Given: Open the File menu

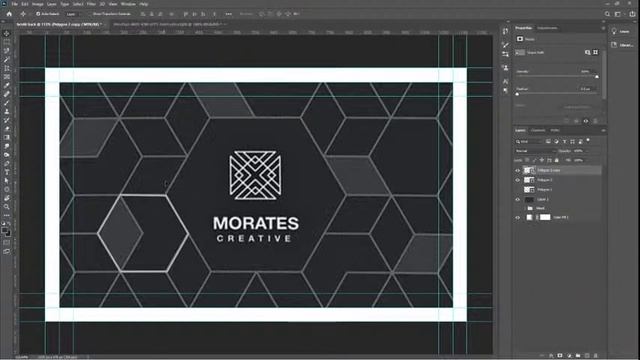Looking at the screenshot, I should (x=15, y=4).
